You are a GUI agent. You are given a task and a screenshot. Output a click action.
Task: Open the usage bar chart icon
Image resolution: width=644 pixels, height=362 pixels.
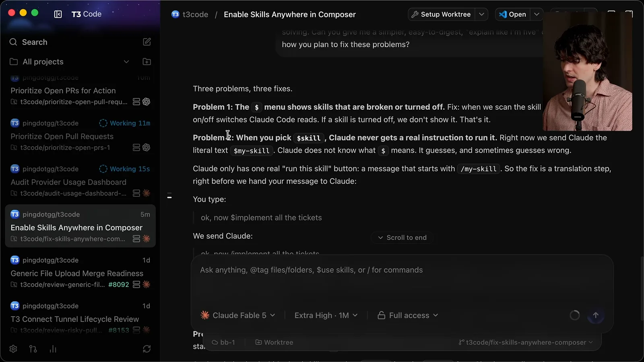coord(53,349)
